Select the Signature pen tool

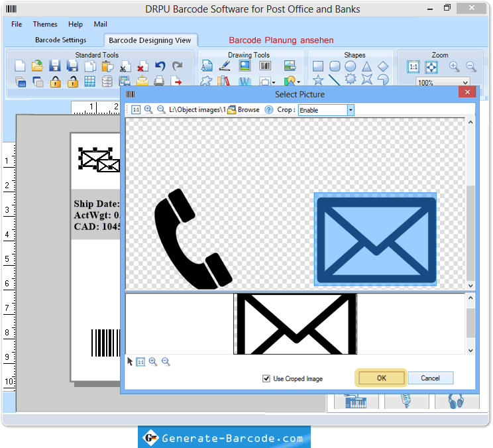225,66
